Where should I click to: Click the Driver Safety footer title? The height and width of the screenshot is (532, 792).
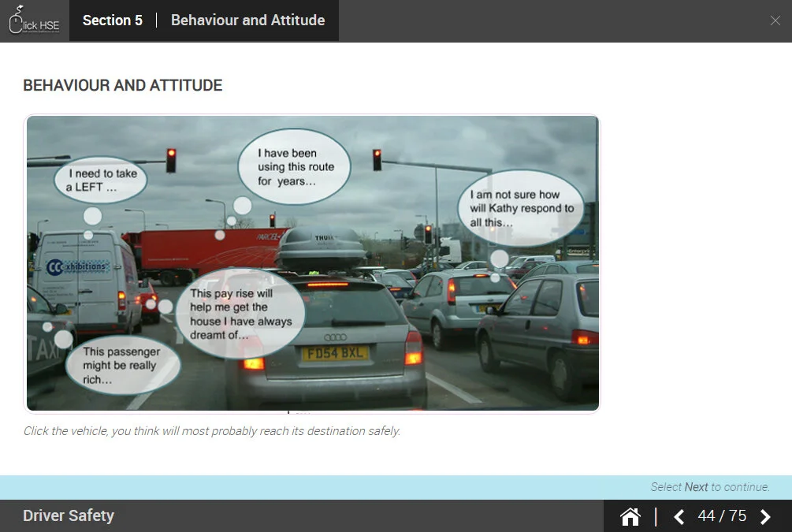pos(68,515)
